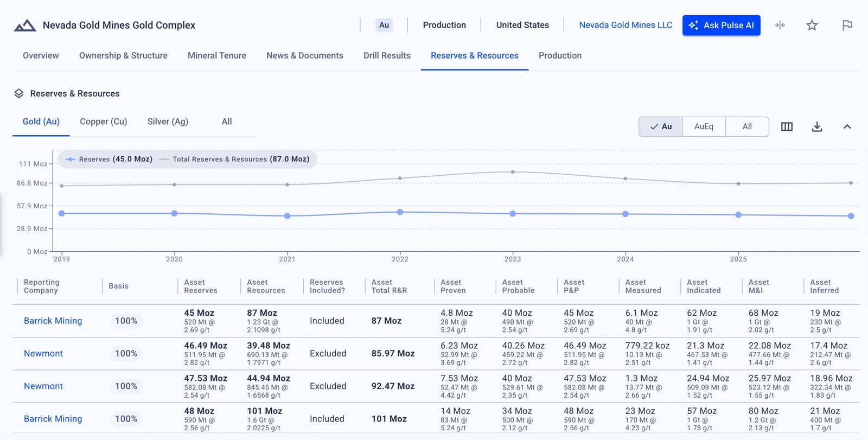Switch to the Drill Results tab

click(387, 55)
